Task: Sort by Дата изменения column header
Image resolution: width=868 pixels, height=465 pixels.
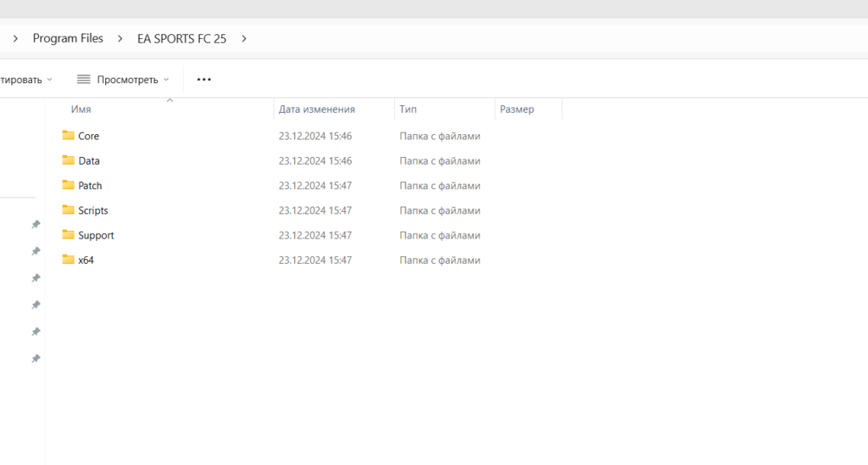Action: click(x=316, y=109)
